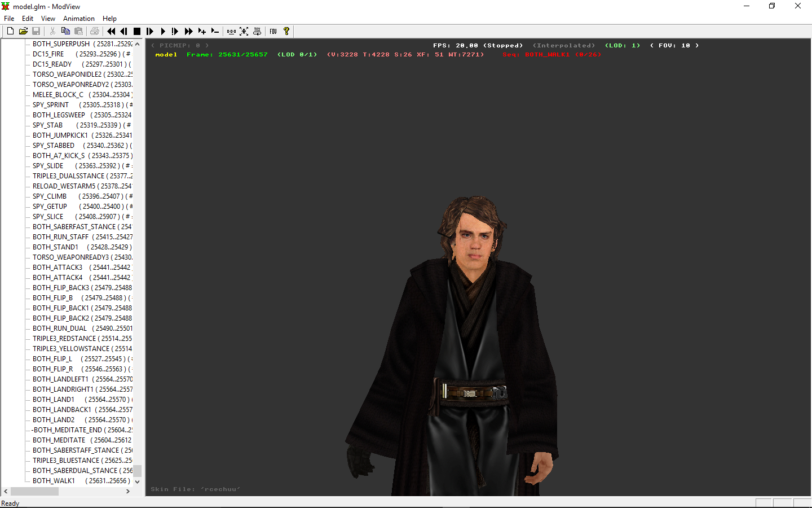Select DC15_READY sequence
Screen dimensions: 812x508
point(82,64)
